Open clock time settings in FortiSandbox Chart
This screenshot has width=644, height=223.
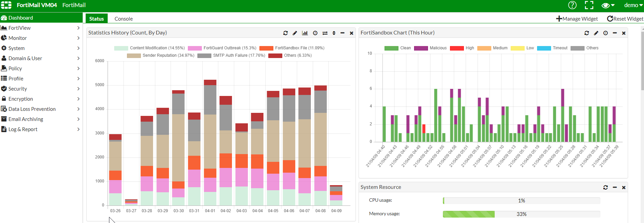(605, 33)
